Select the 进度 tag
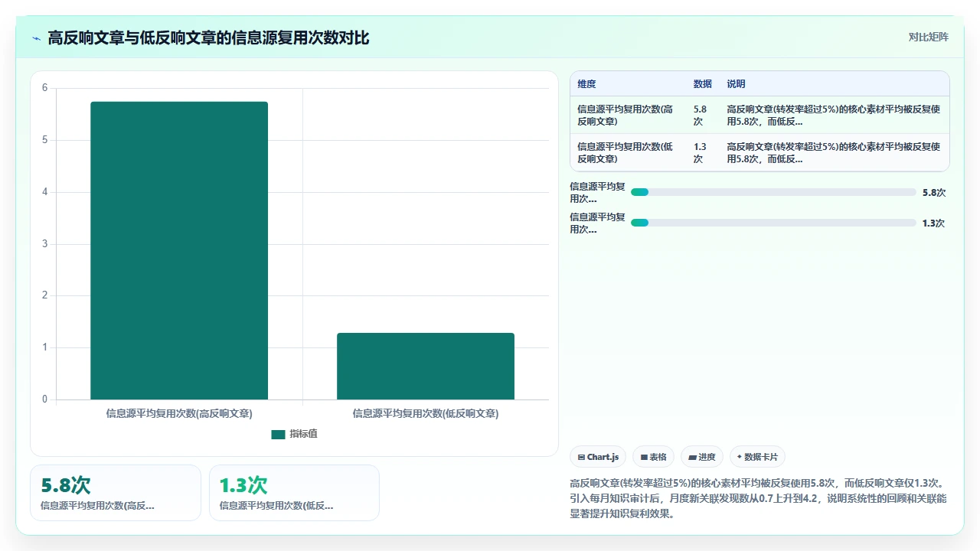This screenshot has height=551, width=980. [x=702, y=457]
